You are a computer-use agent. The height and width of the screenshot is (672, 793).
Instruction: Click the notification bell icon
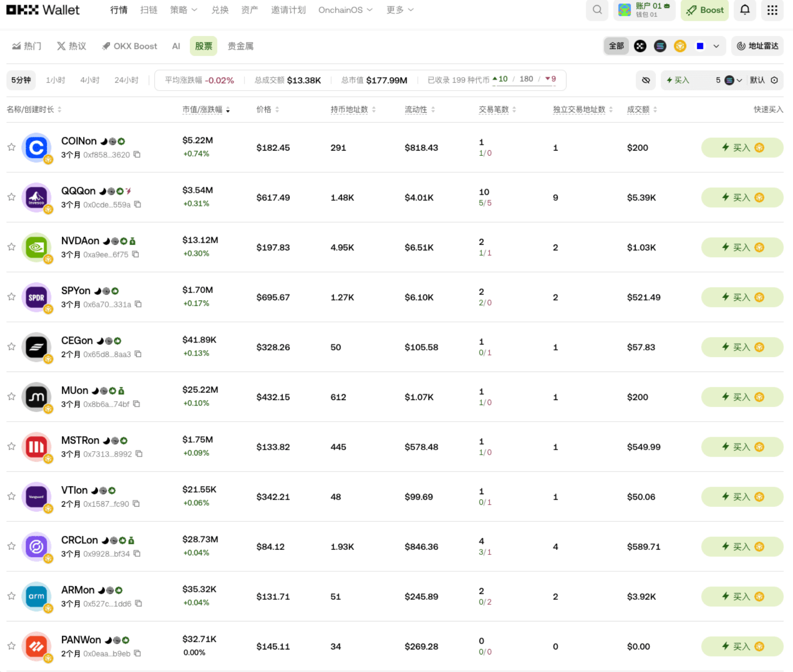pyautogui.click(x=744, y=10)
